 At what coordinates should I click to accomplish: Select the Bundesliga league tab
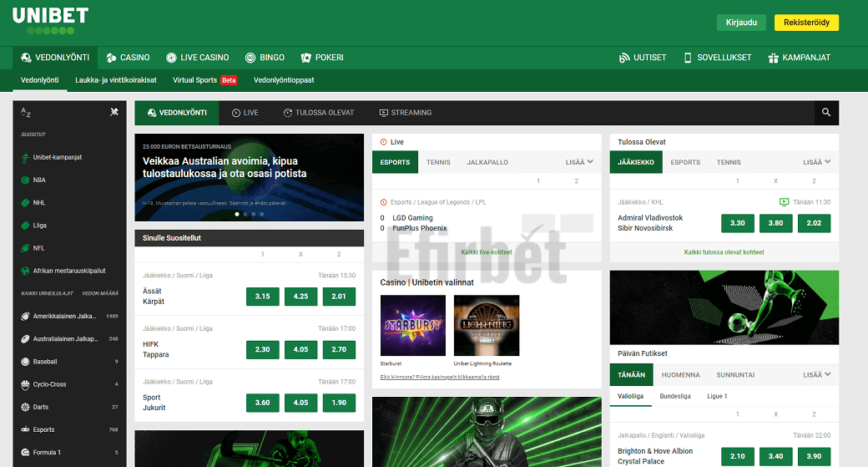click(675, 396)
